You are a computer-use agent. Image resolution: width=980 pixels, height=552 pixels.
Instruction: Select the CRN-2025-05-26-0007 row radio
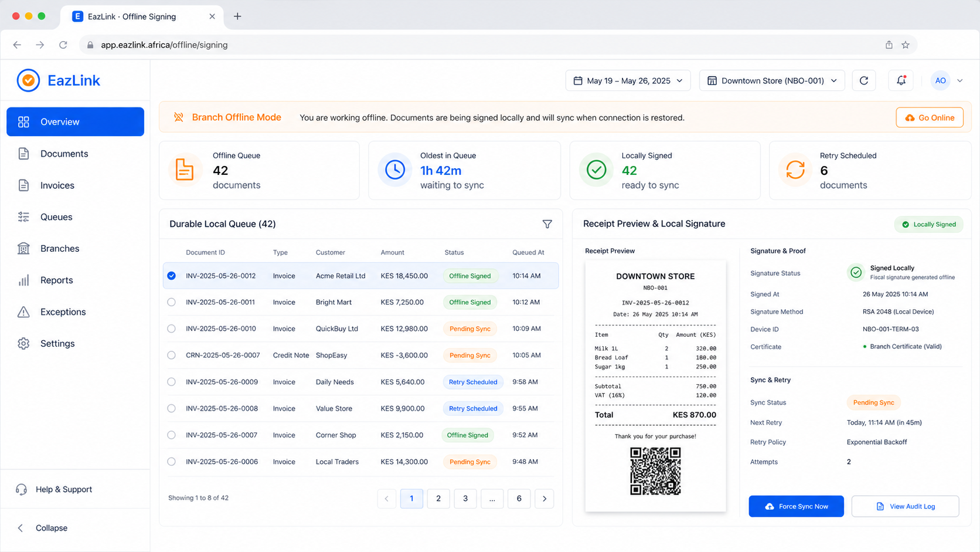(x=171, y=355)
